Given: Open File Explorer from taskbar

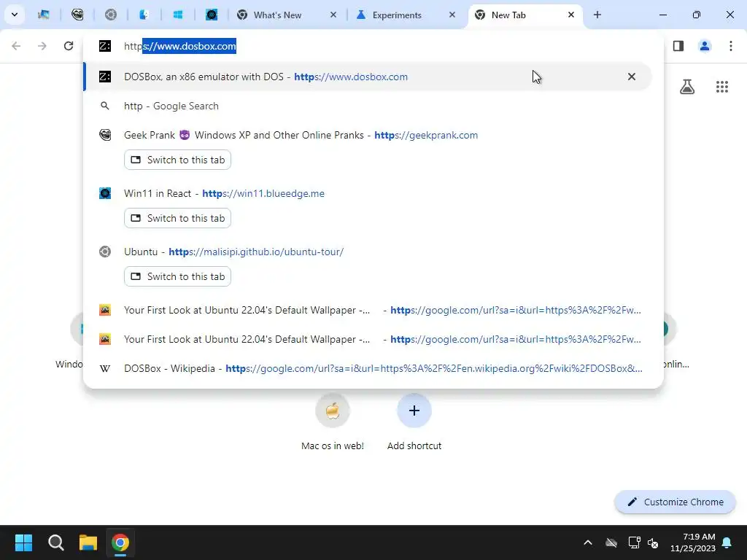Looking at the screenshot, I should [88, 542].
